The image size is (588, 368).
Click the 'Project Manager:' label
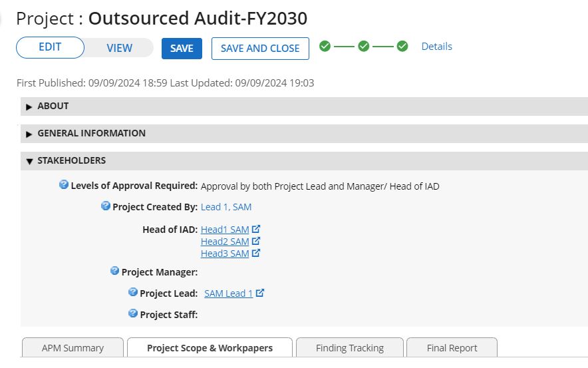click(x=160, y=272)
